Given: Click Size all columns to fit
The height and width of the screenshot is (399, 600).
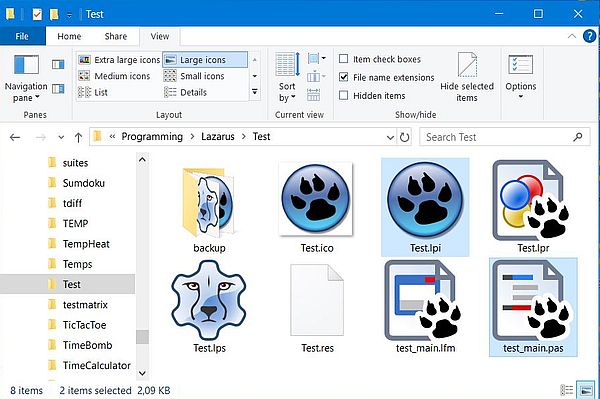Looking at the screenshot, I should click(x=313, y=94).
